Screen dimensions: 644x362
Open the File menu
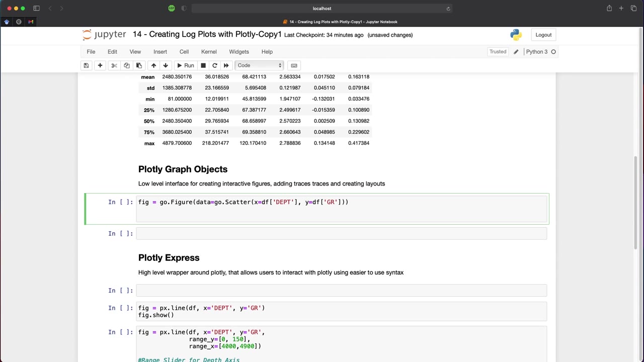click(x=91, y=52)
